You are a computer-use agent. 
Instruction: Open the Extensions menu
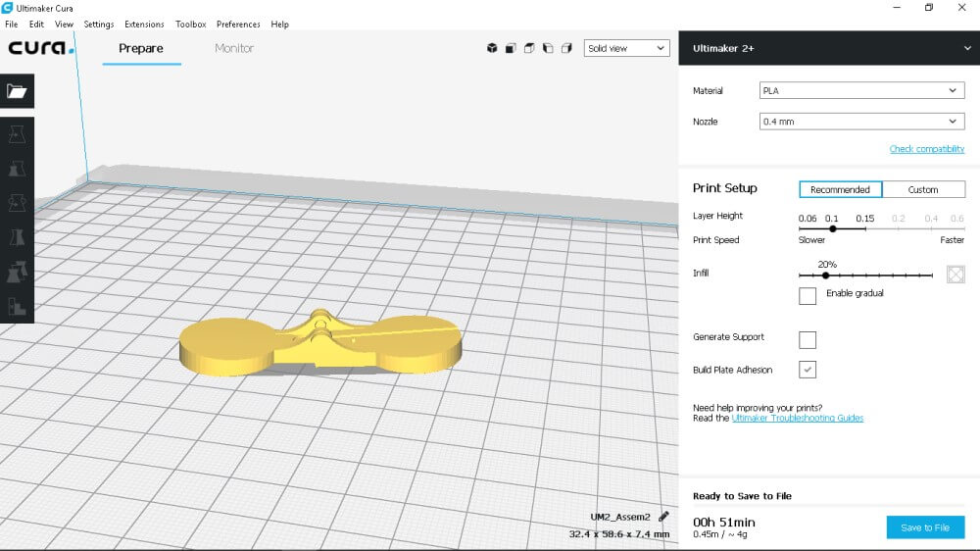tap(144, 24)
